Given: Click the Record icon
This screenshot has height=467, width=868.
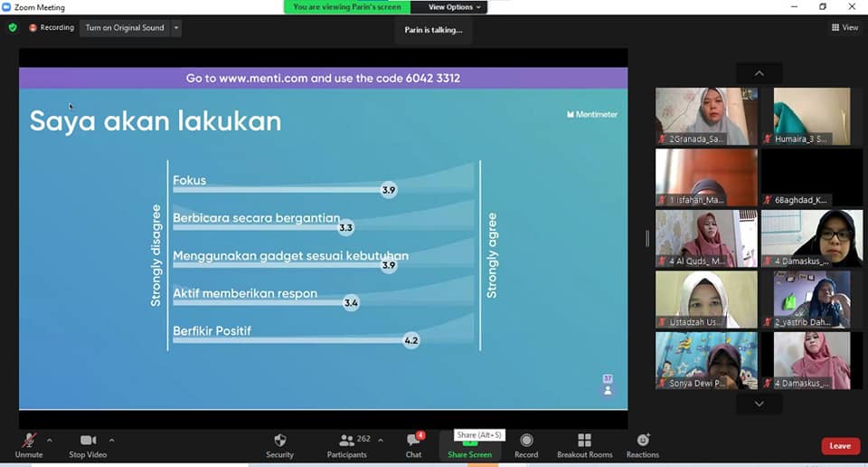Looking at the screenshot, I should coord(526,443).
